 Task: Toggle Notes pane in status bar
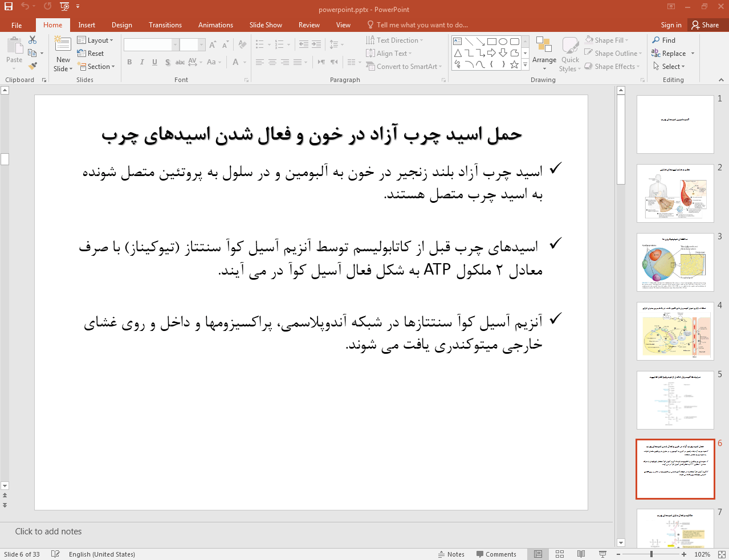pos(451,554)
